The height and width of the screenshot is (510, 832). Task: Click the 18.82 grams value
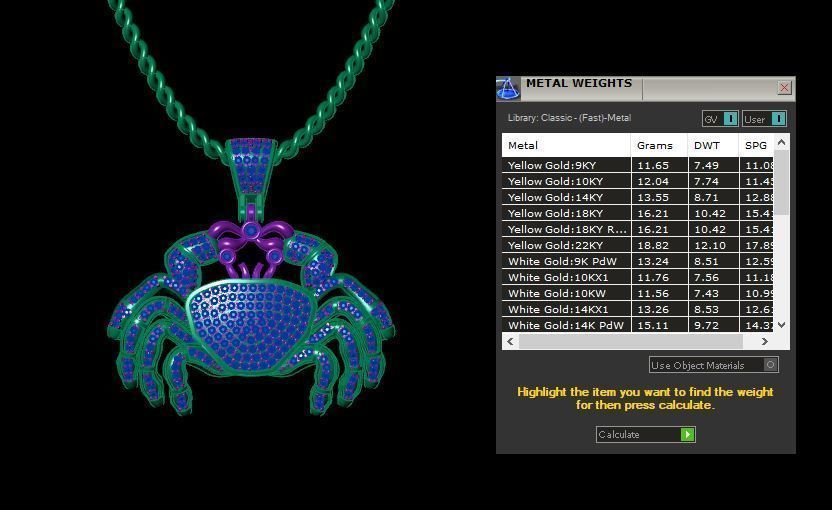653,245
